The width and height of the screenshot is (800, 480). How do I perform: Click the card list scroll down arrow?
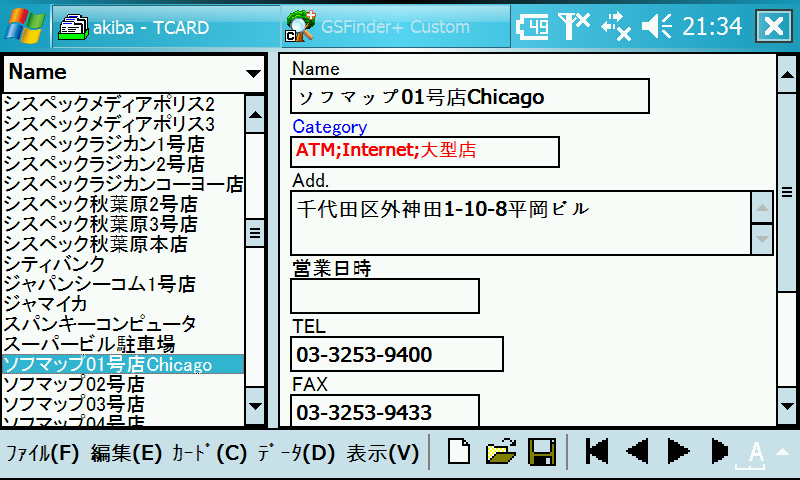[x=255, y=406]
